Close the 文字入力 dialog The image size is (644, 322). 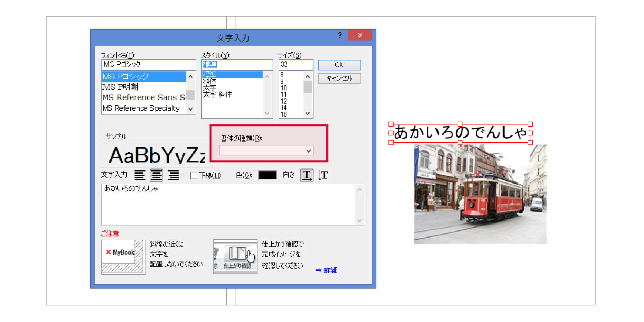click(x=360, y=35)
